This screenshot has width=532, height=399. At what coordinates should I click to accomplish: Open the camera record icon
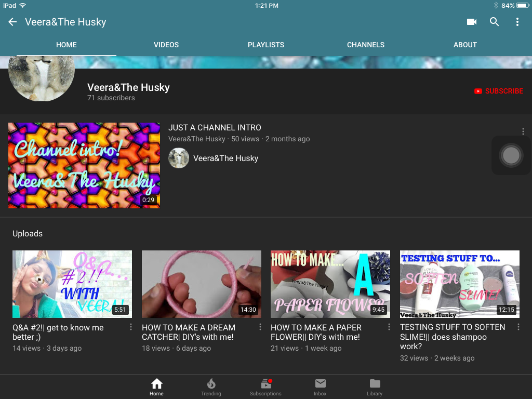coord(472,22)
